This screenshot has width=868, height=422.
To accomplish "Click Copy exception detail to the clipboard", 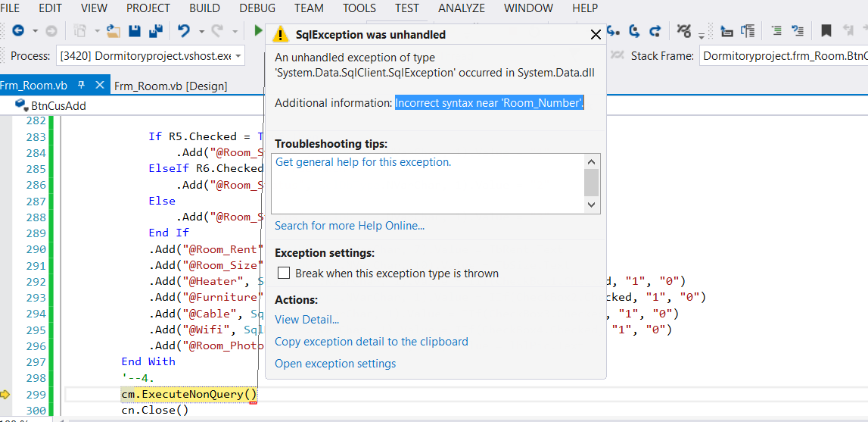I will 371,342.
